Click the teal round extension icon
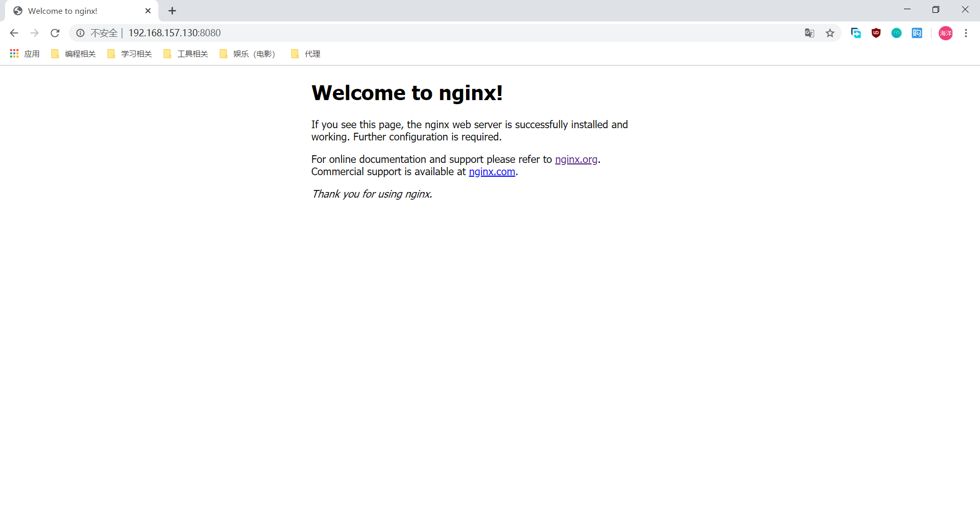 (x=897, y=33)
